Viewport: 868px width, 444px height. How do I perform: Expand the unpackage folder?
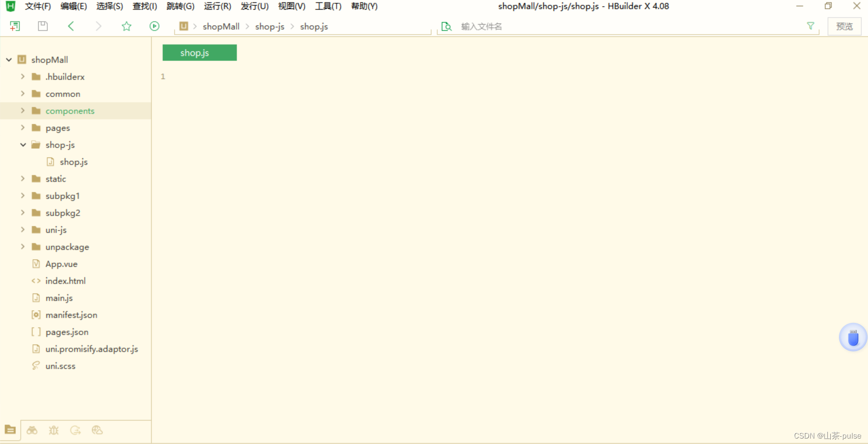23,247
